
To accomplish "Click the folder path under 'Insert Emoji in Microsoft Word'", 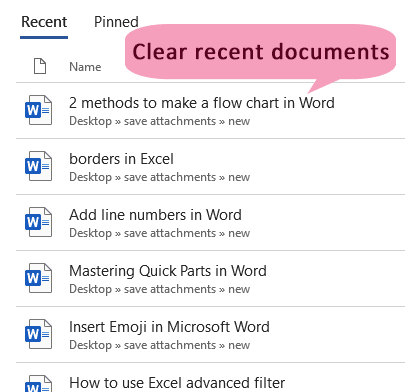I will pyautogui.click(x=159, y=345).
